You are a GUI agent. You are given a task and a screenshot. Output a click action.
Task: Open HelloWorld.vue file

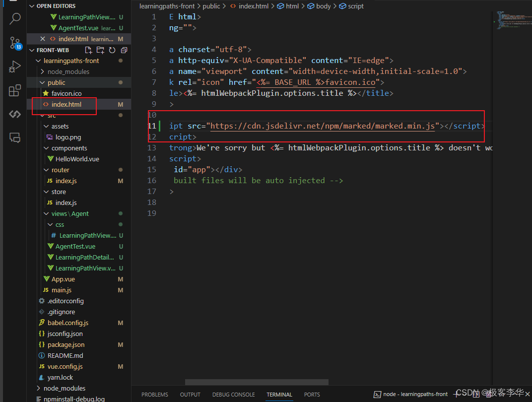tap(77, 159)
